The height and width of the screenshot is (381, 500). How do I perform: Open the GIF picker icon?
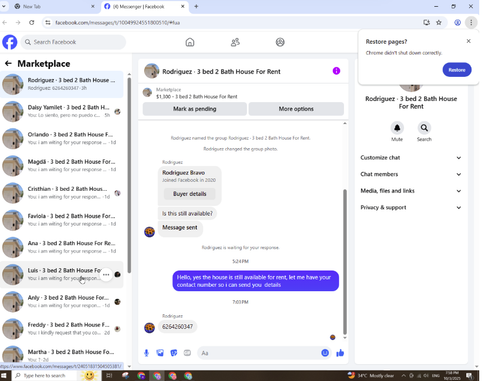(x=187, y=353)
